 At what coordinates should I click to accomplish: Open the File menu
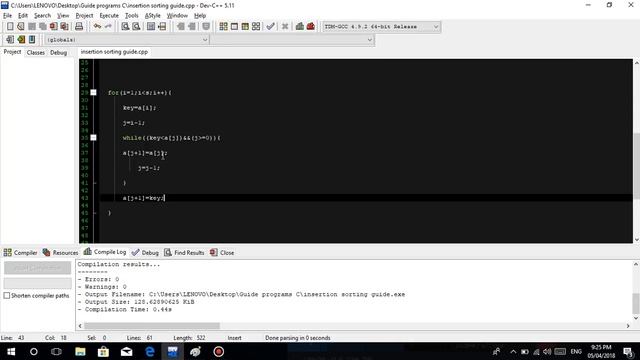click(7, 16)
